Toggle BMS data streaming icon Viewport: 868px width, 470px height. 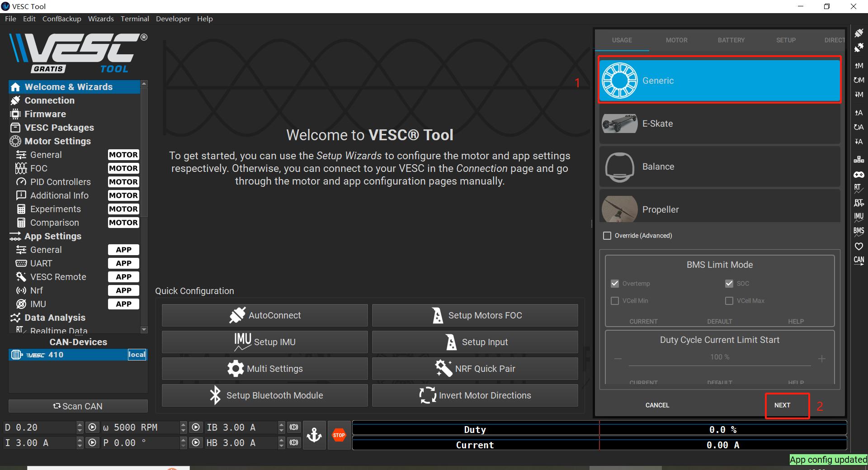[x=859, y=232]
